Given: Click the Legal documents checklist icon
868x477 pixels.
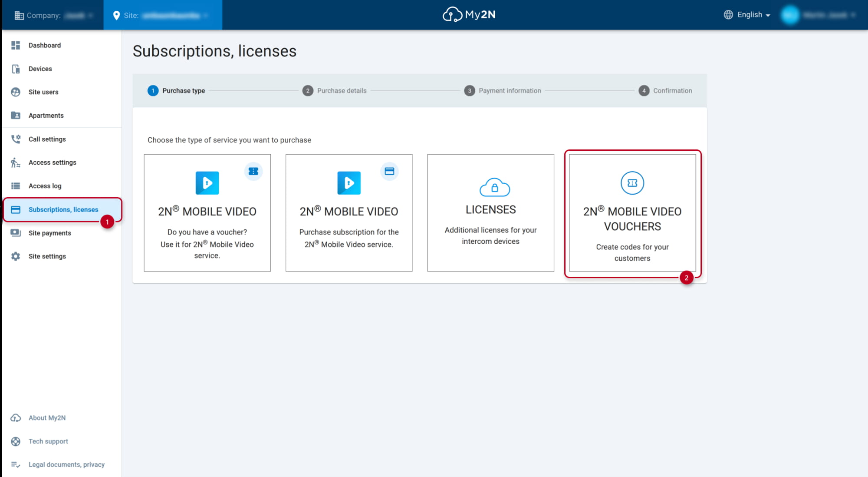Looking at the screenshot, I should pyautogui.click(x=16, y=465).
